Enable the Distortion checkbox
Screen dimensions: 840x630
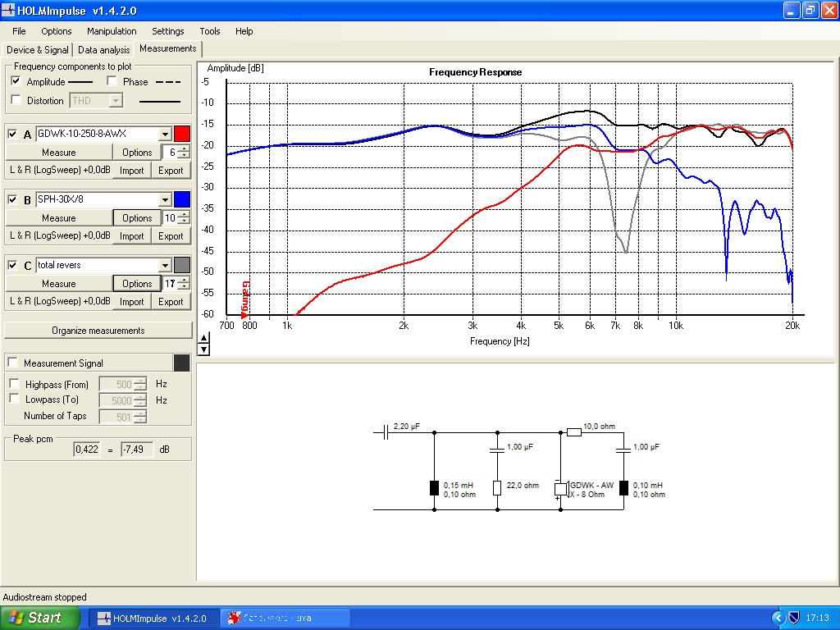(x=16, y=100)
